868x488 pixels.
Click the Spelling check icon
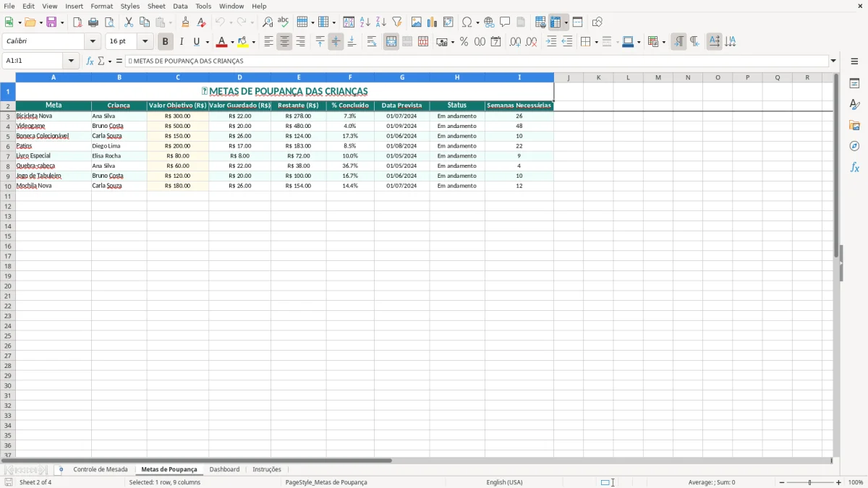pyautogui.click(x=284, y=22)
